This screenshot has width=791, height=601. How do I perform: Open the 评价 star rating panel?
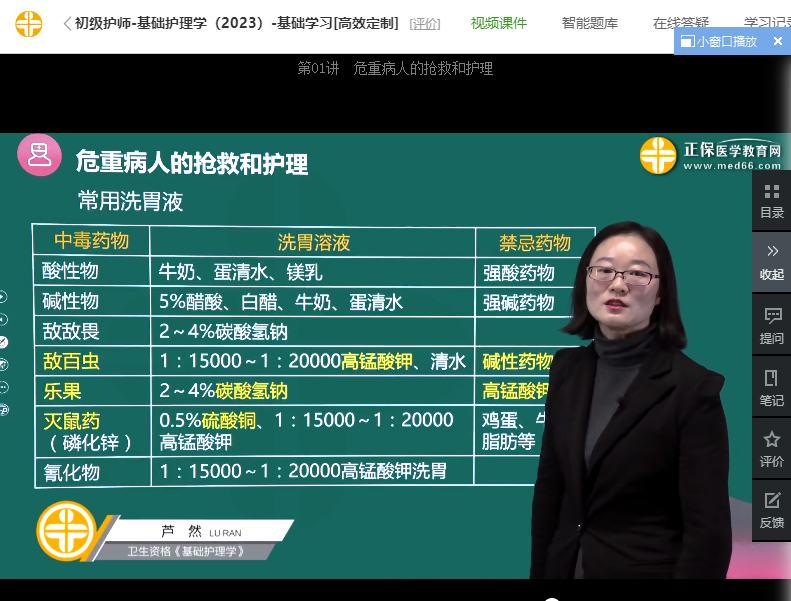[x=771, y=449]
